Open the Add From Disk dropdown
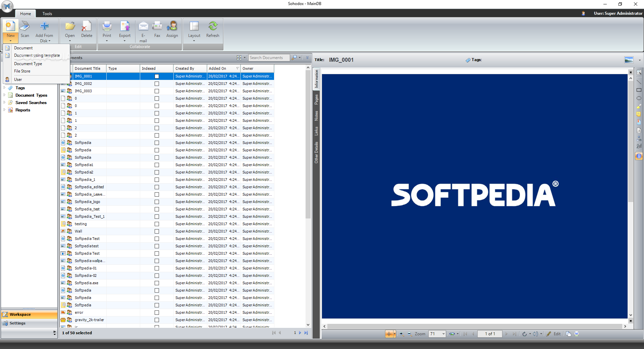This screenshot has height=349, width=644. pyautogui.click(x=50, y=41)
